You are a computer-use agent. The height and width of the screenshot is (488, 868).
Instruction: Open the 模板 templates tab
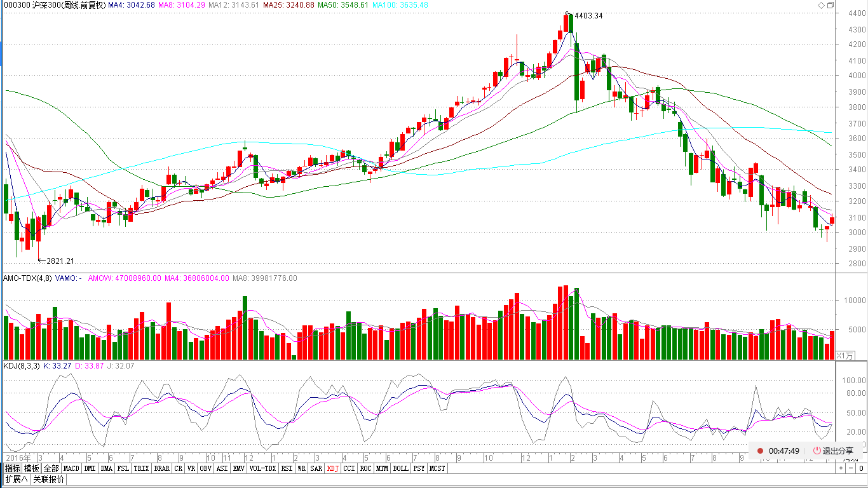[32, 468]
